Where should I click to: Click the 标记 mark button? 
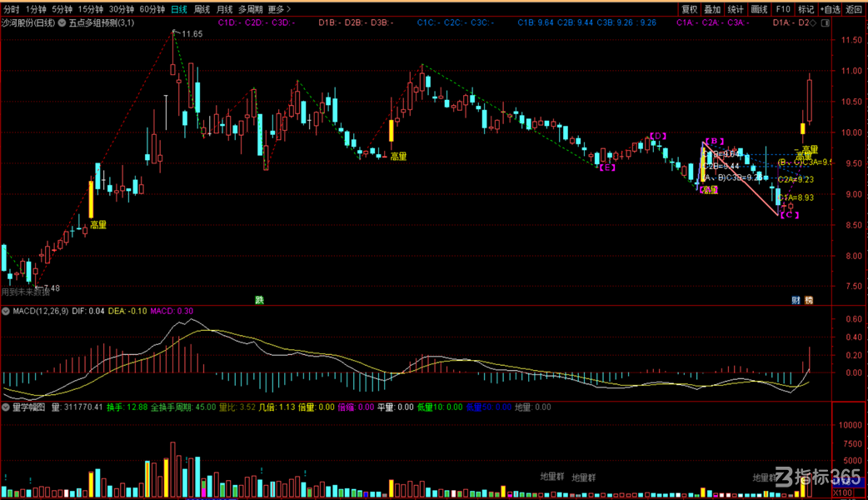pos(806,9)
